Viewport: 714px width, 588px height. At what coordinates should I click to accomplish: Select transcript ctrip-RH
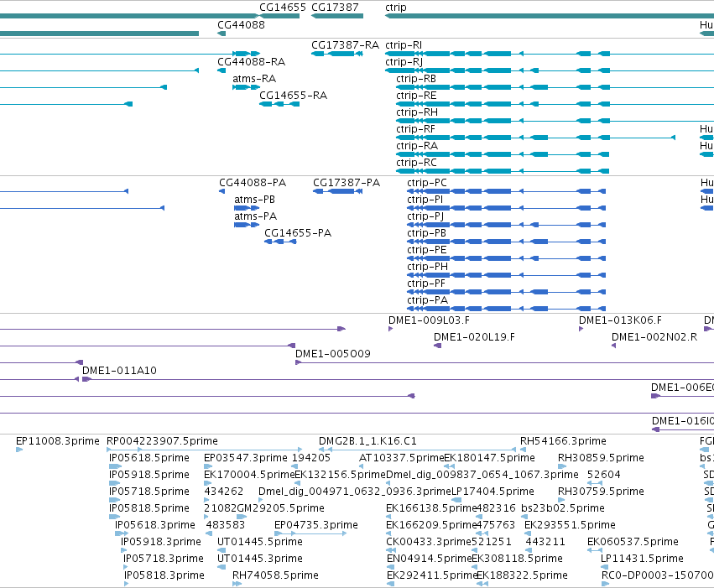coord(417,112)
